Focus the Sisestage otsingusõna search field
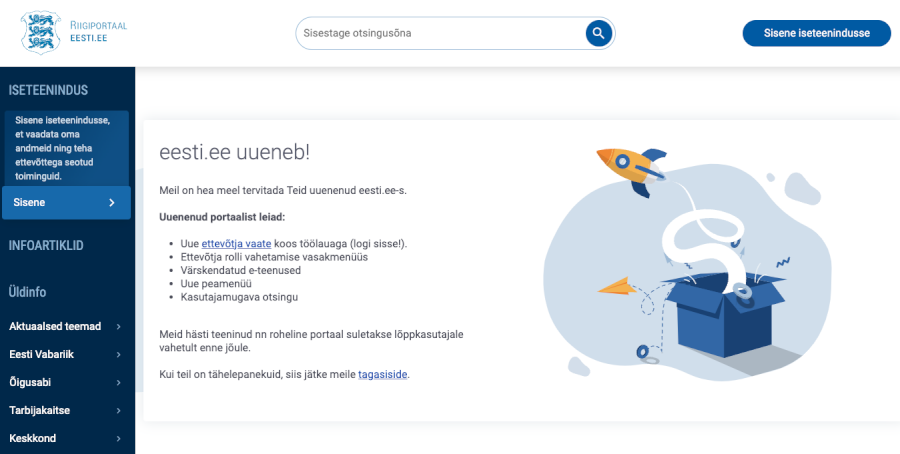This screenshot has width=900, height=454. pyautogui.click(x=455, y=33)
